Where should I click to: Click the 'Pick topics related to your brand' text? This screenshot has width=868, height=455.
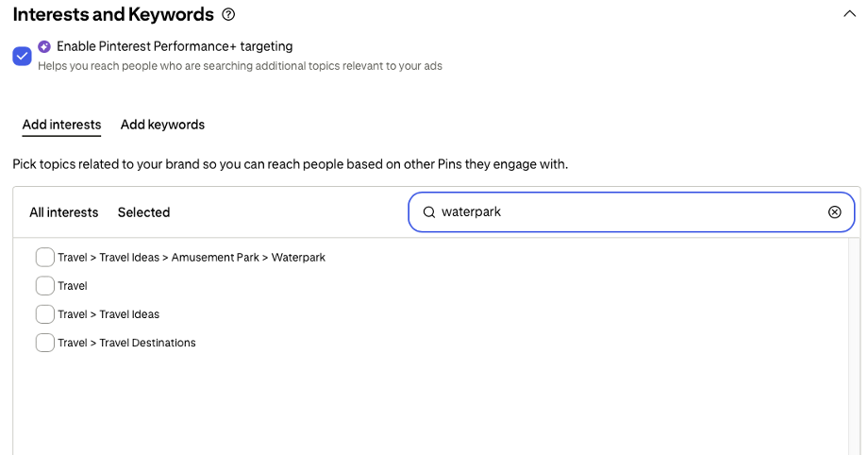click(x=290, y=164)
